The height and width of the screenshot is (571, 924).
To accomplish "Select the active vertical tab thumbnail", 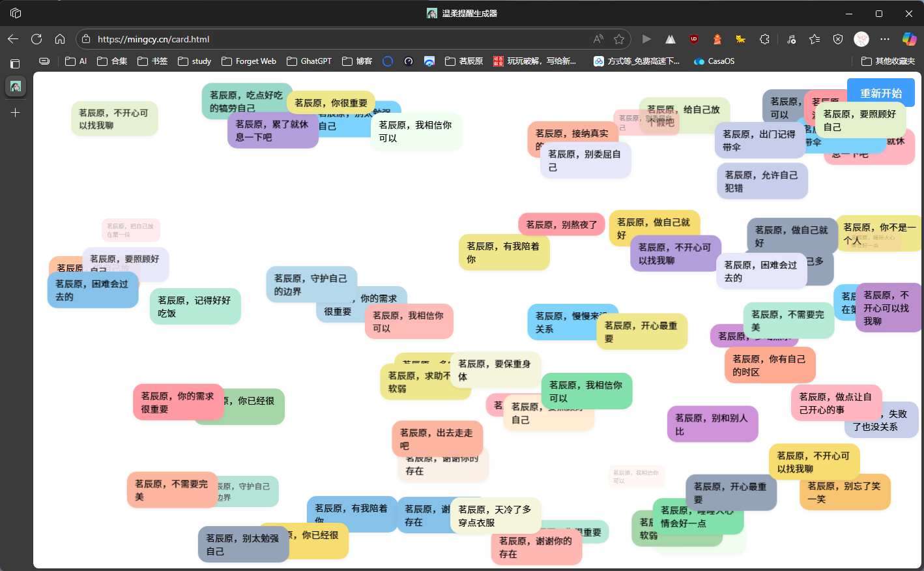I will [16, 86].
